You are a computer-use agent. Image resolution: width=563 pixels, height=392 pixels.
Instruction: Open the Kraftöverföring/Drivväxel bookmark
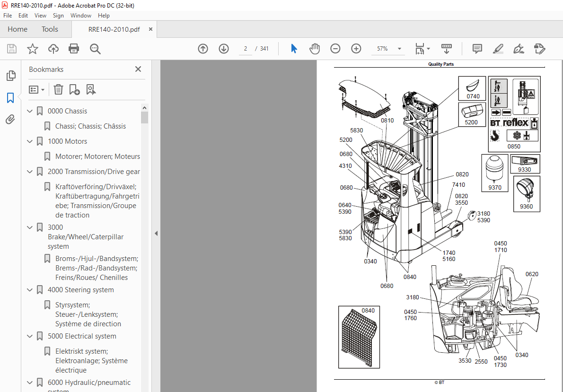pos(97,200)
